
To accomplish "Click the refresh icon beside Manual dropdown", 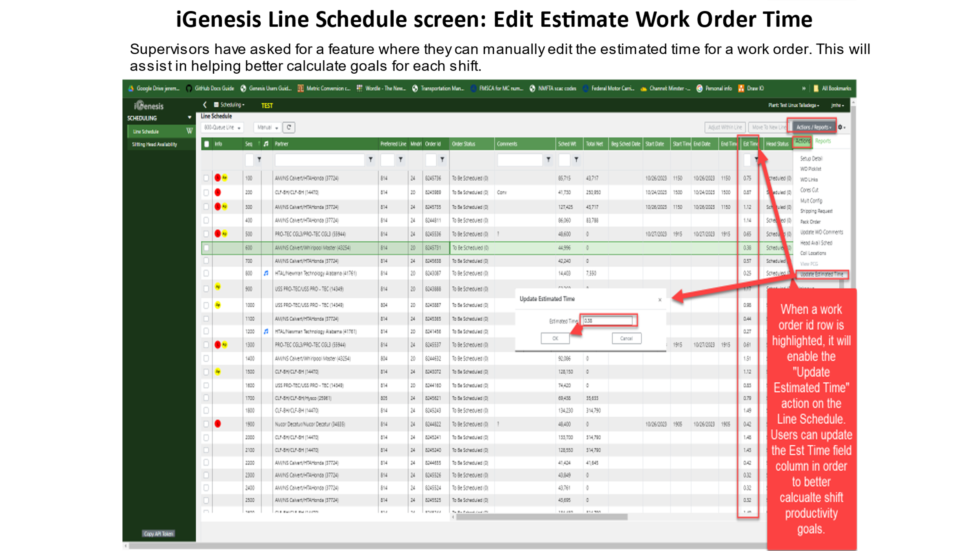I will [x=289, y=127].
